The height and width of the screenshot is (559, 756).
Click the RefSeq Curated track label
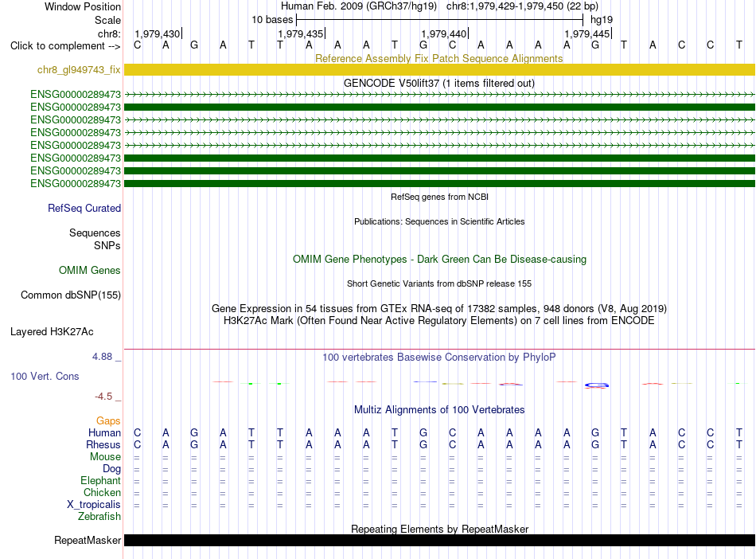pyautogui.click(x=84, y=209)
